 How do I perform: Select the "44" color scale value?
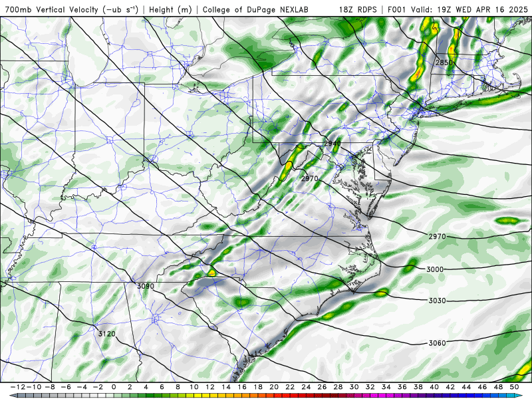[466, 387]
